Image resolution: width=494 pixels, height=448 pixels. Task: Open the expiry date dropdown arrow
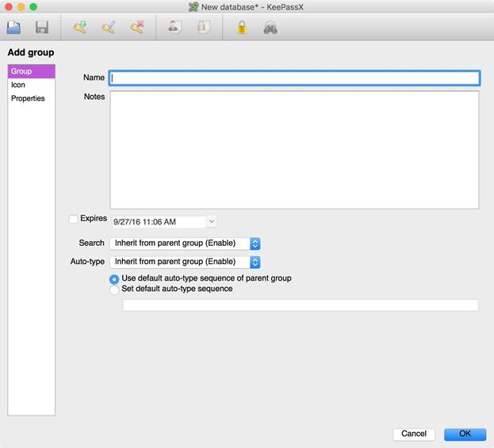212,222
